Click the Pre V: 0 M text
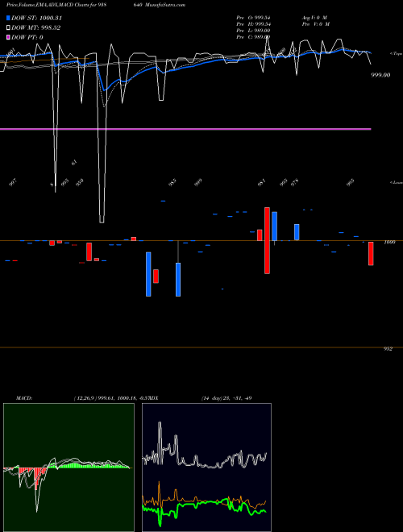Image resolution: width=403 pixels, height=532 pixels. point(315,24)
